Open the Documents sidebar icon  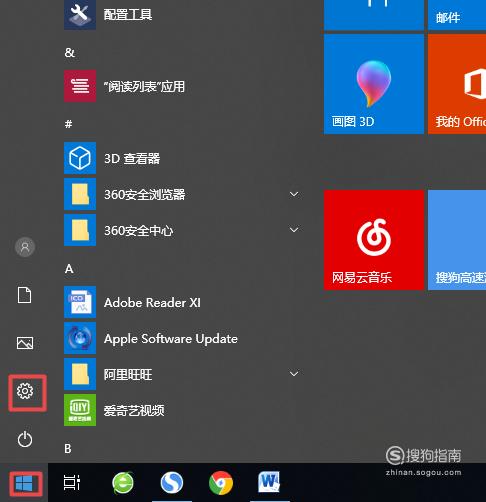(25, 295)
